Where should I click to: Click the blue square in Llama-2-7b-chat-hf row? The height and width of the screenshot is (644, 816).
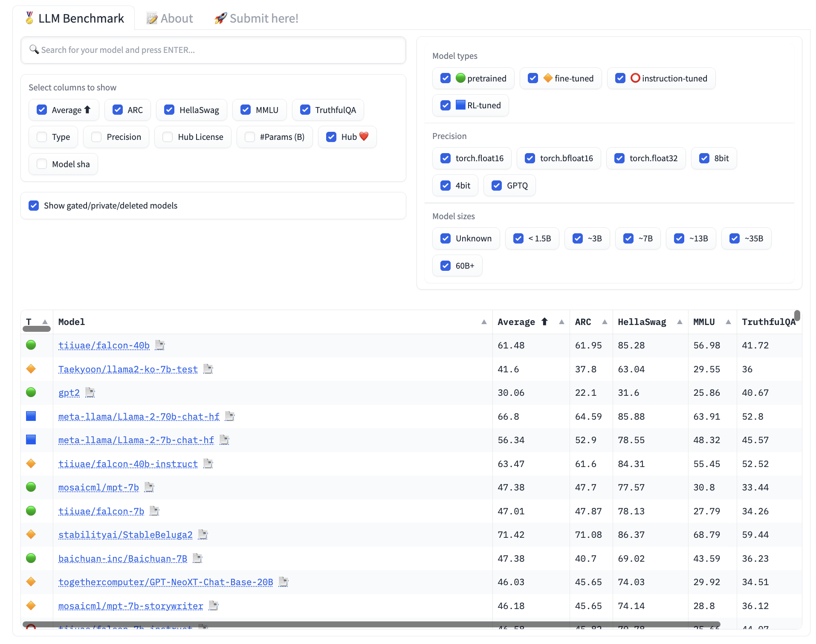(x=31, y=440)
